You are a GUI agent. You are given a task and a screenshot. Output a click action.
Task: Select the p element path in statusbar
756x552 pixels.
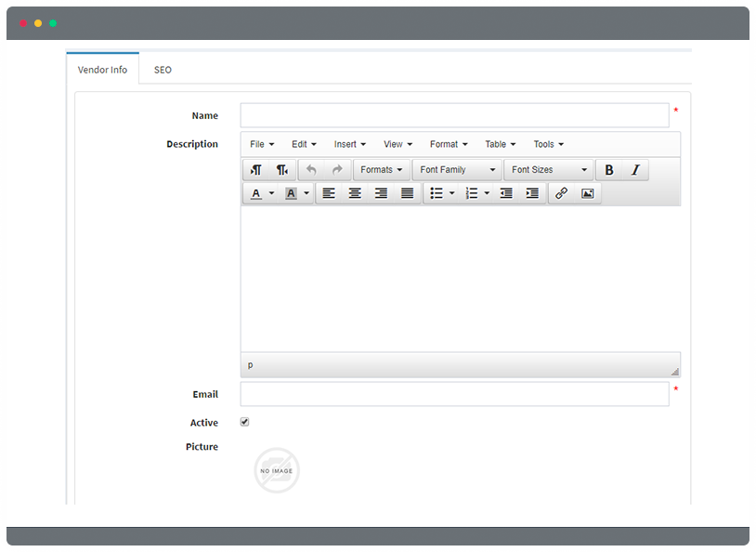tap(250, 365)
